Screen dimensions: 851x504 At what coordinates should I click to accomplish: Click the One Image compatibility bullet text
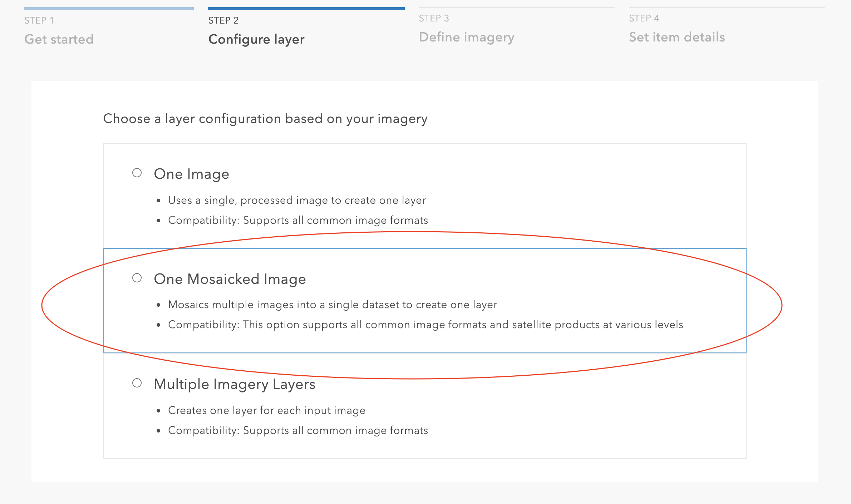(x=298, y=220)
